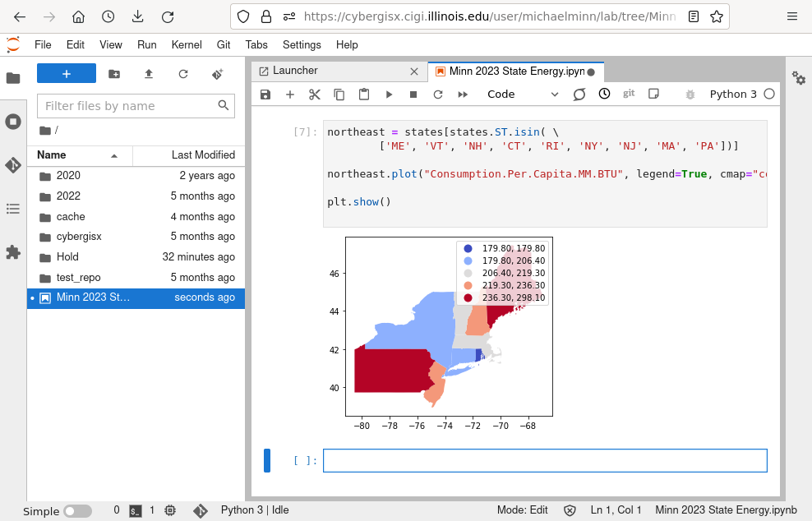Toggle the Simple mode switch
The width and height of the screenshot is (812, 521).
point(78,511)
